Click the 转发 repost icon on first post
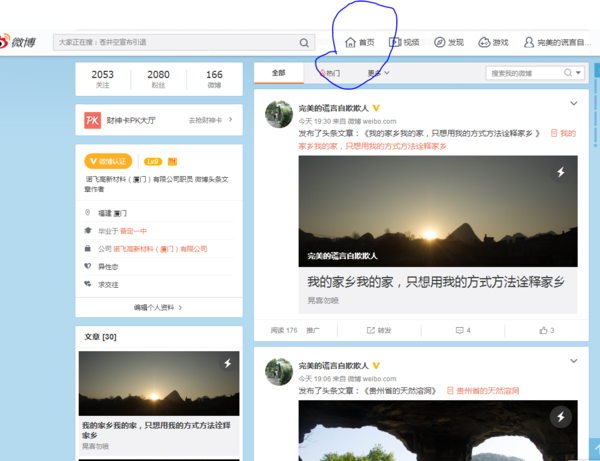 pyautogui.click(x=378, y=330)
